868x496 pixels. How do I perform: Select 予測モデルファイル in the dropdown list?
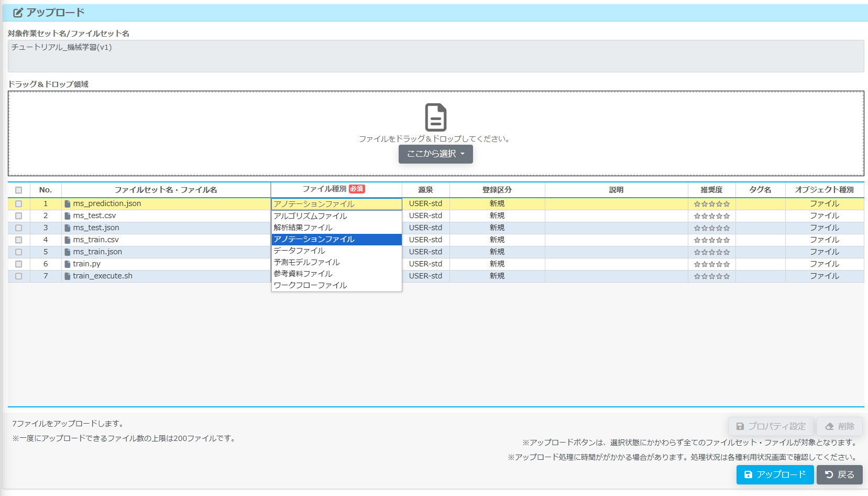[307, 262]
